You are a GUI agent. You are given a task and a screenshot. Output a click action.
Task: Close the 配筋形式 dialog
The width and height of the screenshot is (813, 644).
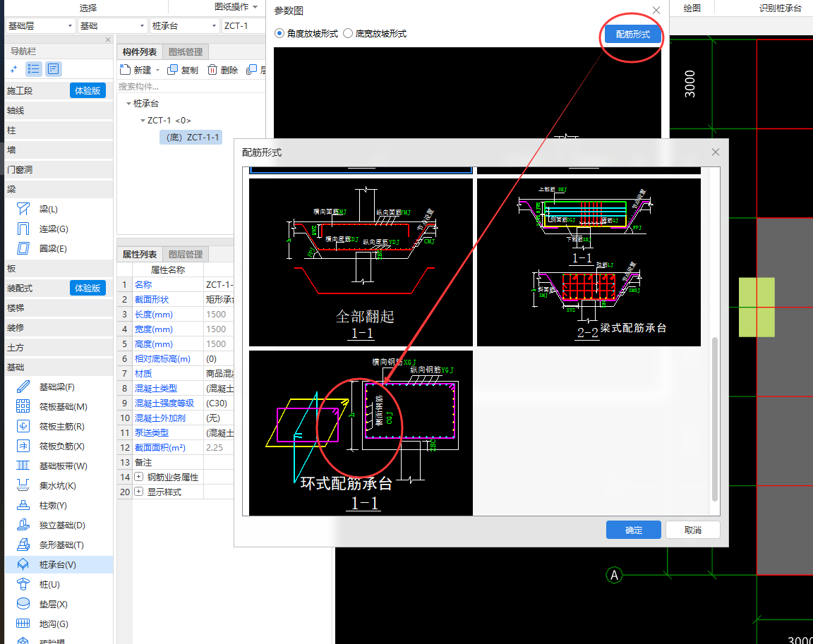(716, 152)
